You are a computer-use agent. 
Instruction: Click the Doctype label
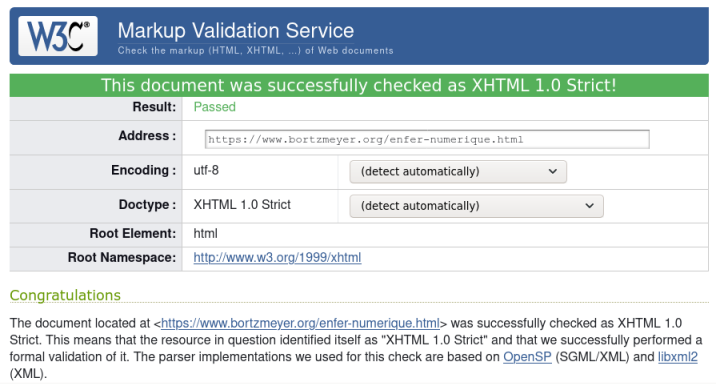click(147, 204)
